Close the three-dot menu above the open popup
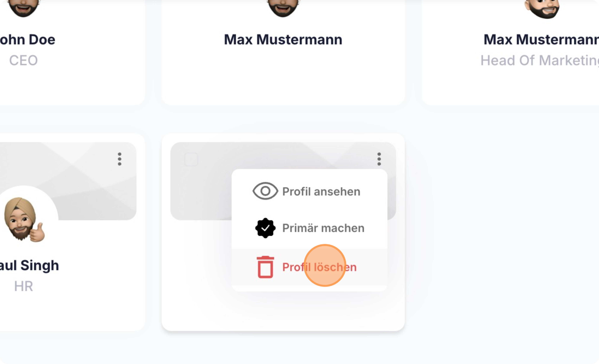 click(x=379, y=159)
